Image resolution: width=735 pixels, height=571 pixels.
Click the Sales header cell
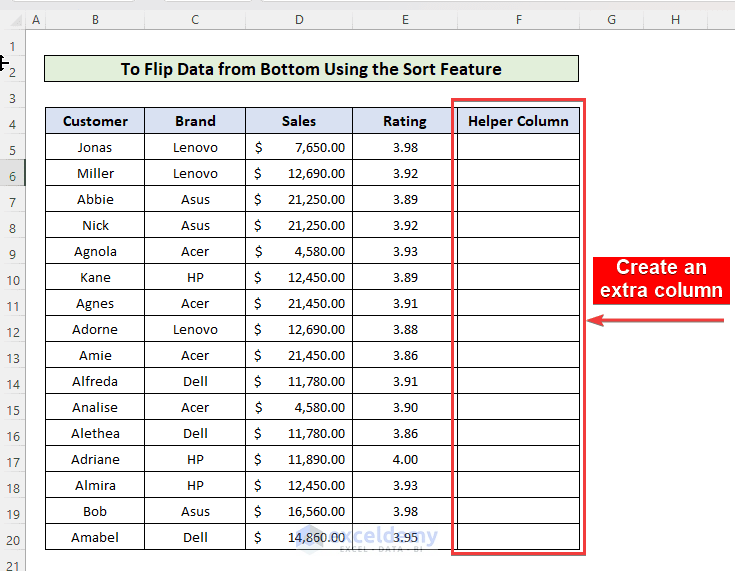[x=299, y=121]
